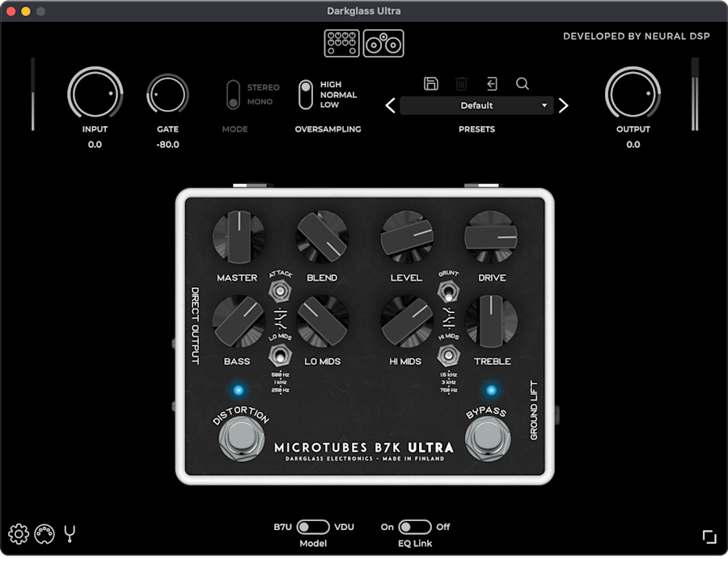The image size is (728, 564).
Task: Expand the Default presets dropdown
Action: 476,105
